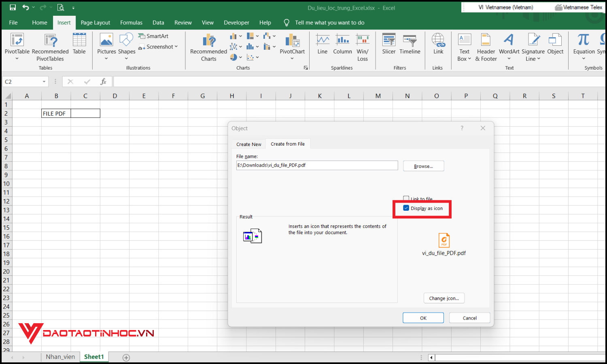Open the Page Layout ribbon tab
607x364 pixels.
(95, 23)
